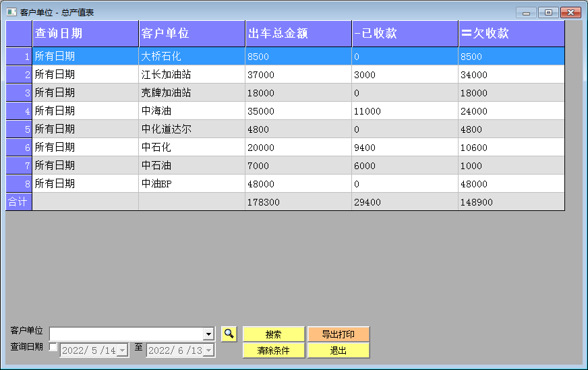Open the 客户单位 combo box dropdown
This screenshot has height=370, width=588.
pos(208,334)
